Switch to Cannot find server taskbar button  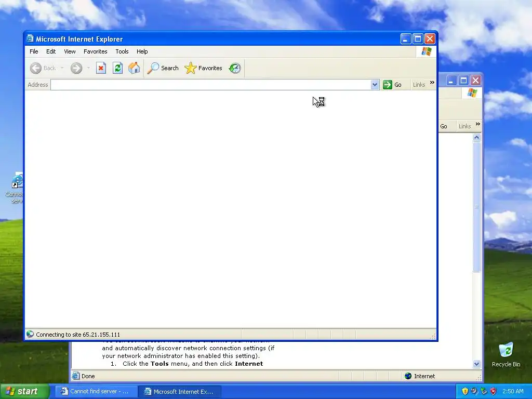coord(97,391)
